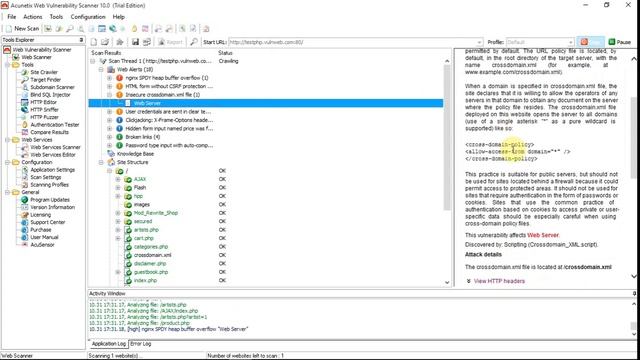The width and height of the screenshot is (640, 360).
Task: Open the Target Finder tool
Action: tap(45, 80)
